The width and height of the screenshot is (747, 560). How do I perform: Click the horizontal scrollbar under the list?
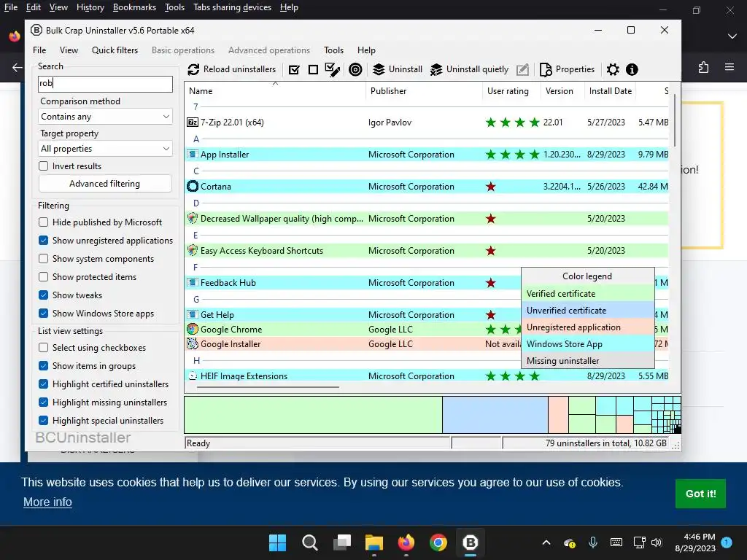pos(268,387)
